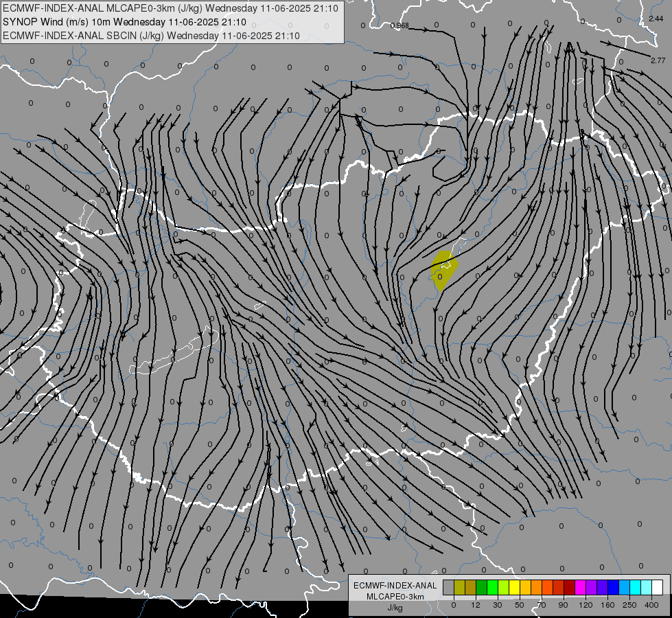Click the 2.77 value on the map
Viewport: 672px width, 618px height.
point(658,60)
